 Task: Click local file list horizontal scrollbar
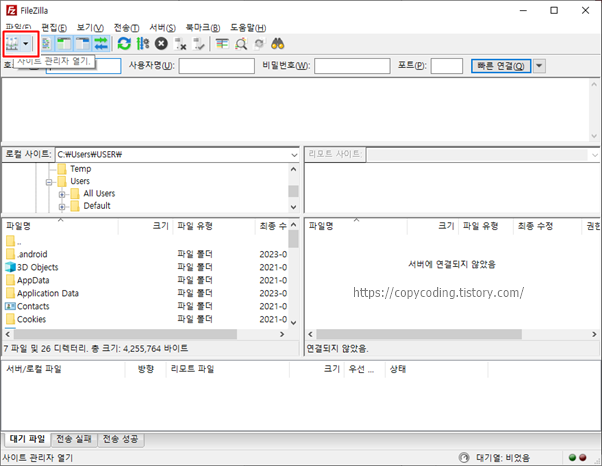click(126, 334)
